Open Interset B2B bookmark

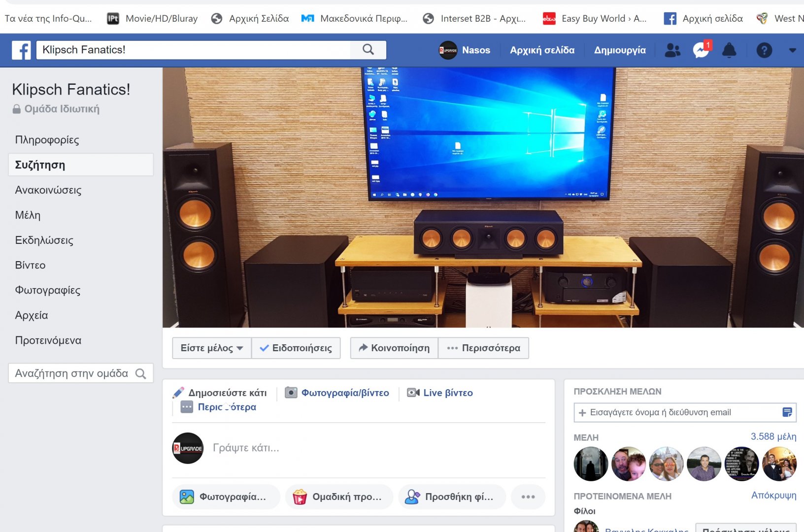coord(474,19)
